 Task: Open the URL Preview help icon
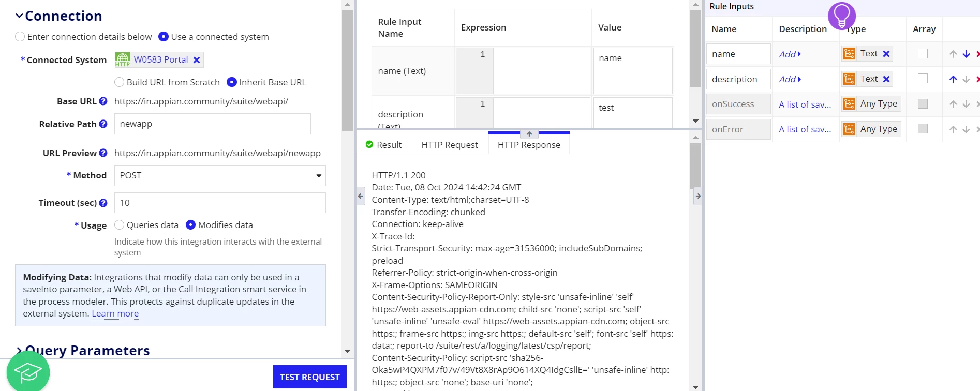click(x=103, y=153)
